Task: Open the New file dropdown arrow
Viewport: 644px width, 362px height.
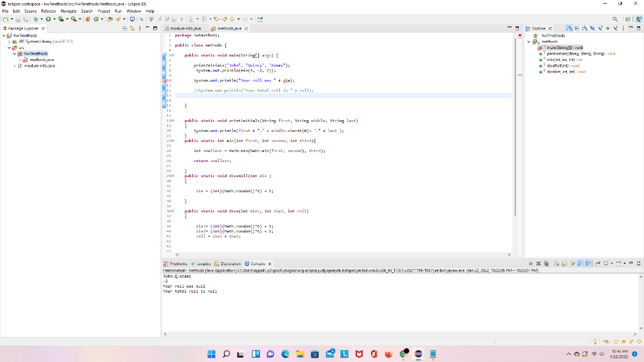Action: pyautogui.click(x=12, y=19)
